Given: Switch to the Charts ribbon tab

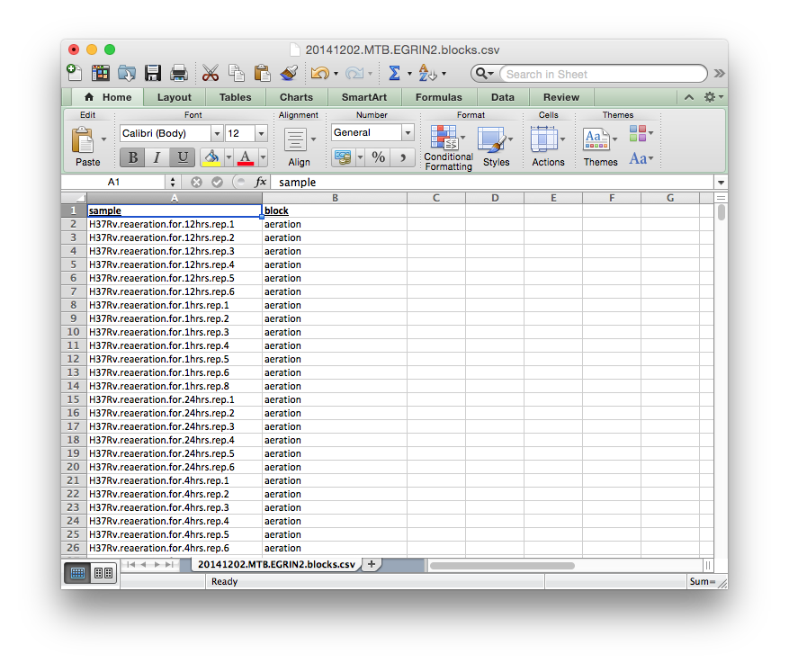Looking at the screenshot, I should coord(296,97).
